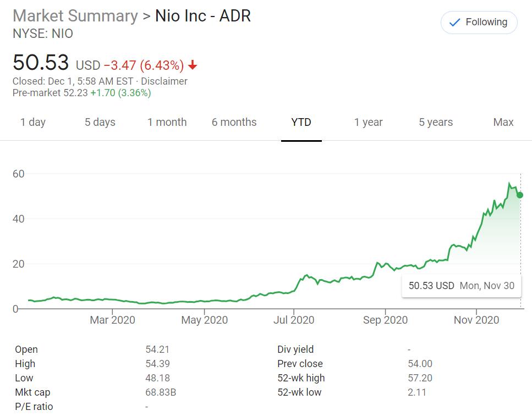Toggle the Following status for NIO stock
This screenshot has height=416, width=532.
pyautogui.click(x=479, y=23)
